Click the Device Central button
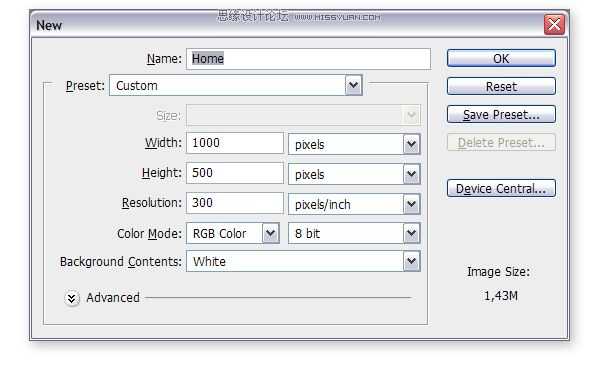This screenshot has width=600, height=365. (501, 188)
